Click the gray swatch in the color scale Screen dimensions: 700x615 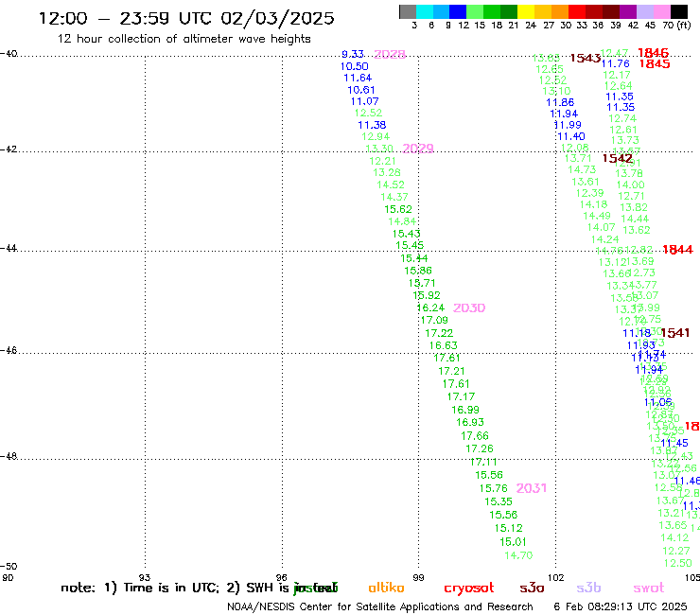click(x=408, y=11)
